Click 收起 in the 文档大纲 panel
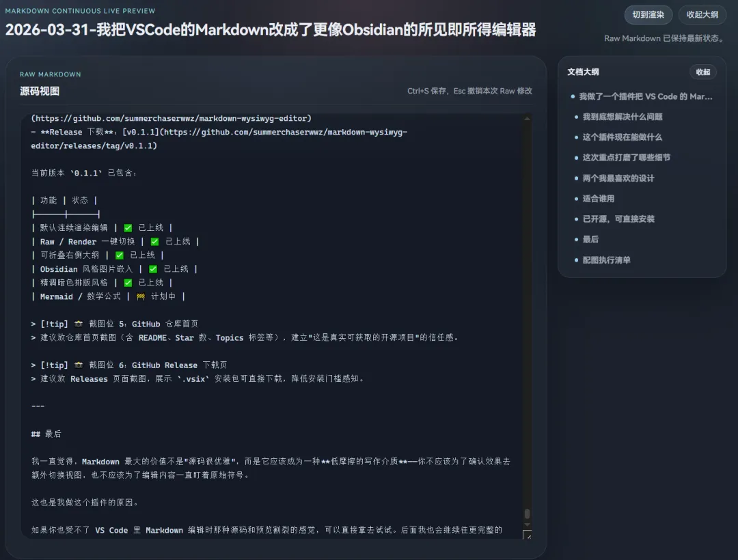The image size is (738, 560). (x=702, y=72)
